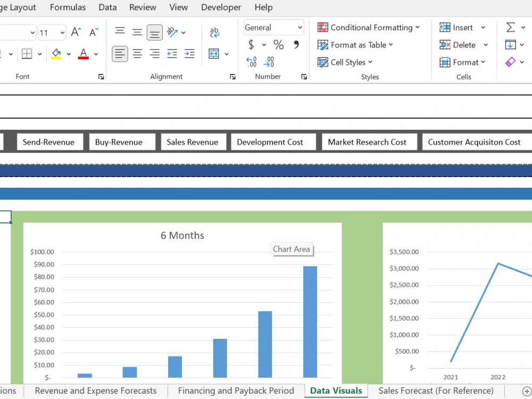Open Number format dialog launcher
Image resolution: width=532 pixels, height=399 pixels.
pos(304,77)
